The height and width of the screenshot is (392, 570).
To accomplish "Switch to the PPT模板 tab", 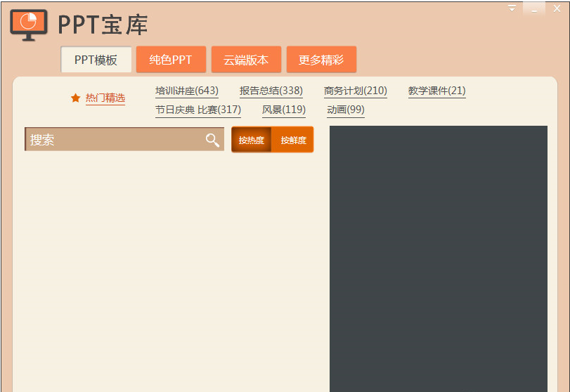I will [x=96, y=60].
